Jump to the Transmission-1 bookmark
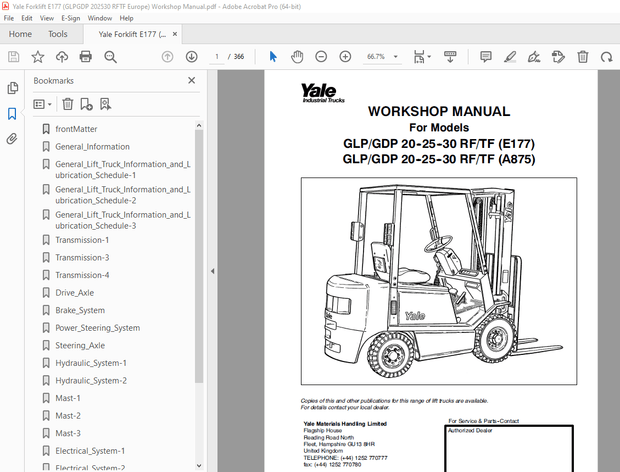The height and width of the screenshot is (472, 620). click(82, 240)
